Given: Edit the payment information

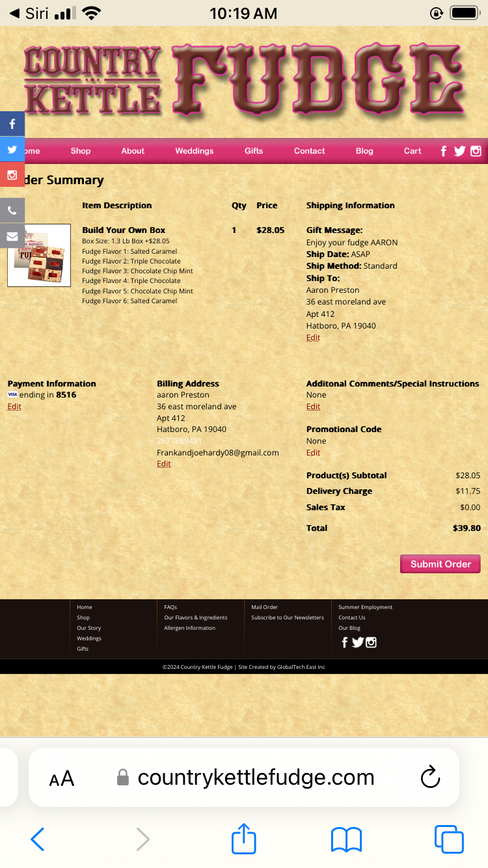Looking at the screenshot, I should click(x=14, y=407).
